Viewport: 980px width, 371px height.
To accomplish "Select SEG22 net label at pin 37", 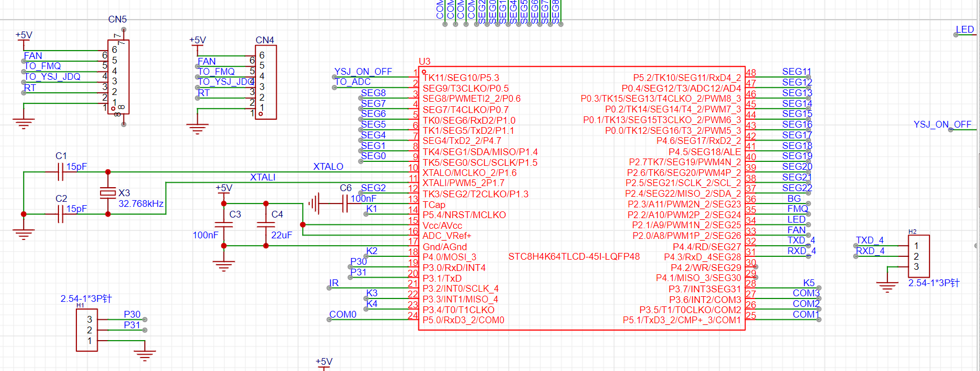I will (x=797, y=188).
